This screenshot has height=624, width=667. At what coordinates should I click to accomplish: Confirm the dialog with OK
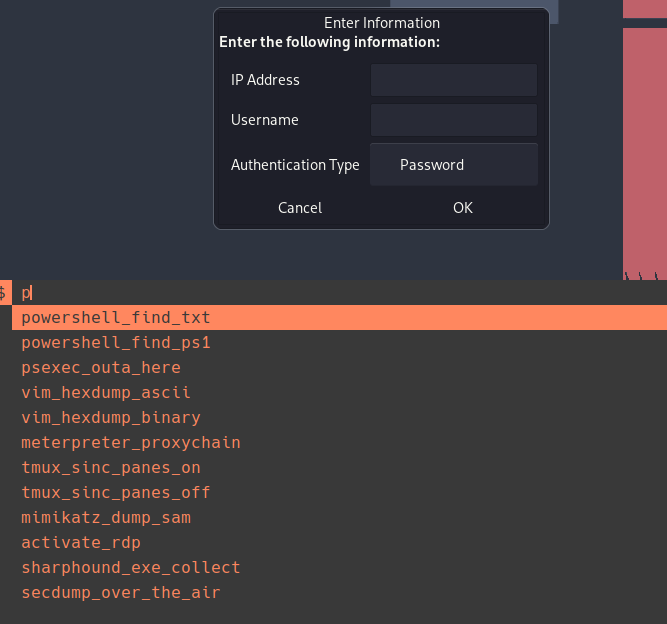[x=462, y=208]
